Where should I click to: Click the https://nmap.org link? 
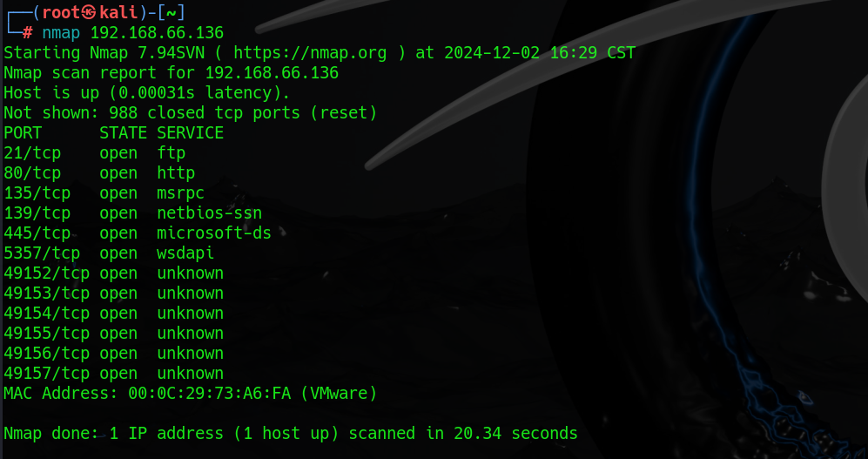[x=310, y=53]
